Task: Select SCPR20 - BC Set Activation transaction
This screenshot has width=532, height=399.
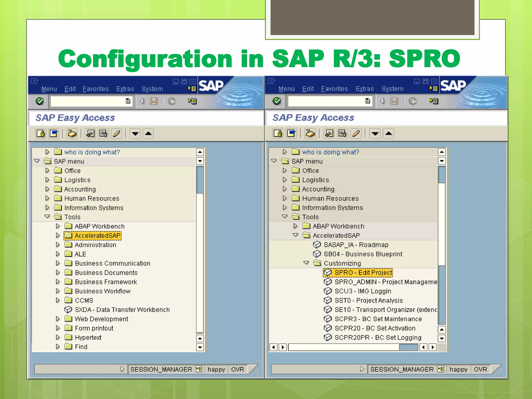Action: 370,328
